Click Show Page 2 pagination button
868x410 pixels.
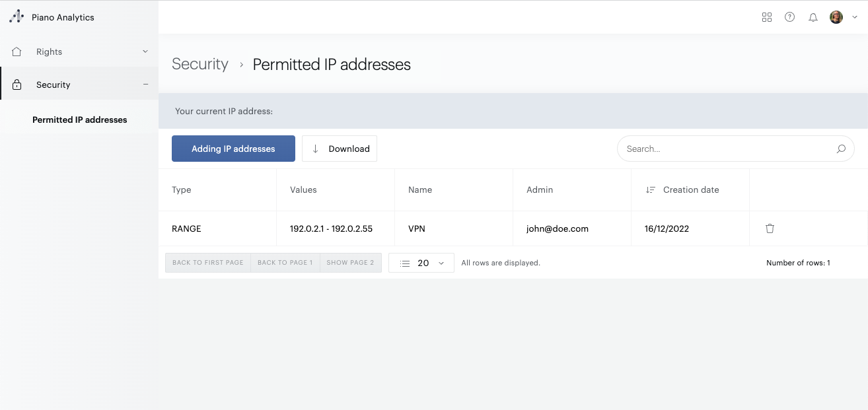tap(350, 263)
